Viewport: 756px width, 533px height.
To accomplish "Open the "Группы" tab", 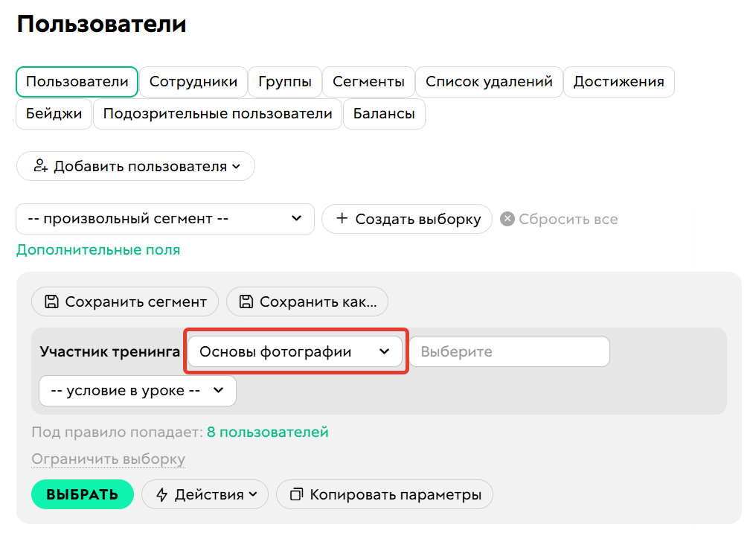I will click(x=284, y=81).
